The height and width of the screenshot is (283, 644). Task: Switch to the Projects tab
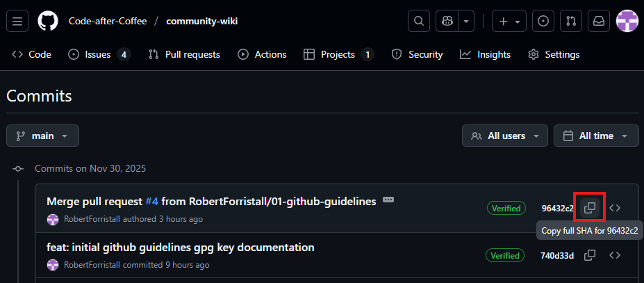pos(338,54)
